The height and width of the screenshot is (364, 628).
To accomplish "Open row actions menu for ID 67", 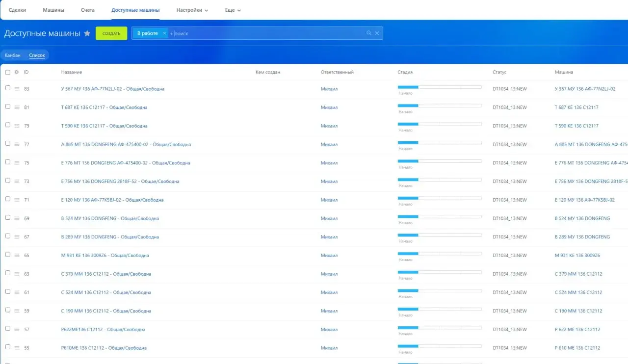I will point(17,237).
